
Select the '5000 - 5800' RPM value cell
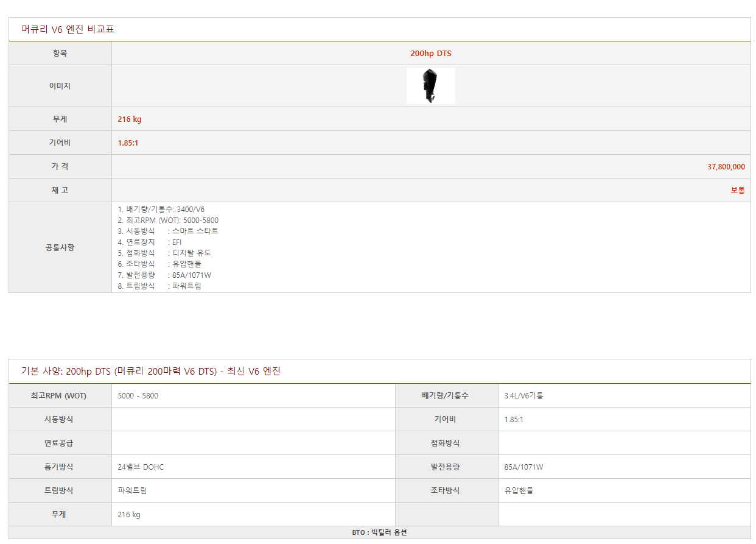(253, 395)
